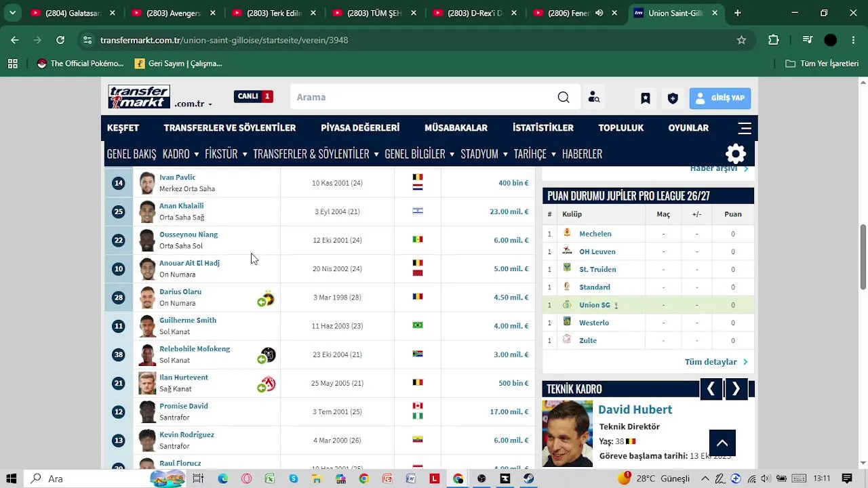The image size is (868, 488).
Task: Click the scroll-to-top arrow button
Action: [722, 443]
